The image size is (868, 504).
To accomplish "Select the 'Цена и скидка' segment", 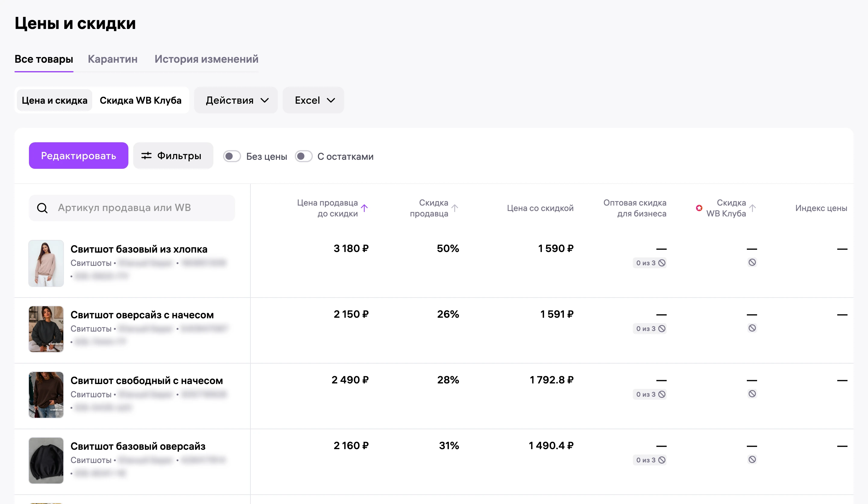I will pyautogui.click(x=55, y=100).
